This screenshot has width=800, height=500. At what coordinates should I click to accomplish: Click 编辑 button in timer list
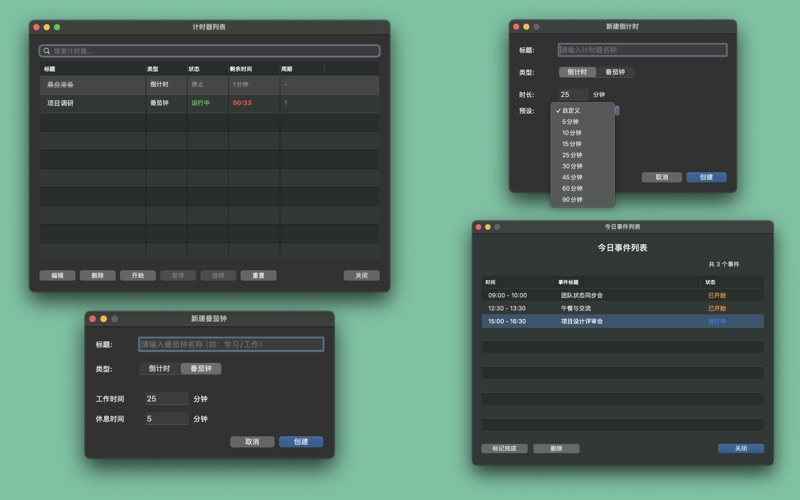pyautogui.click(x=57, y=275)
